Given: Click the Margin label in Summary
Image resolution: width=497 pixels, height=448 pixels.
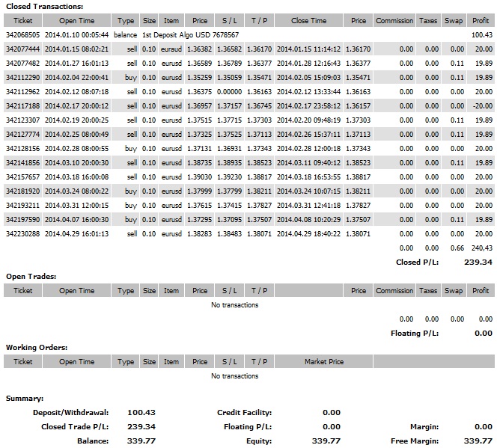Looking at the screenshot, I should 424,427.
